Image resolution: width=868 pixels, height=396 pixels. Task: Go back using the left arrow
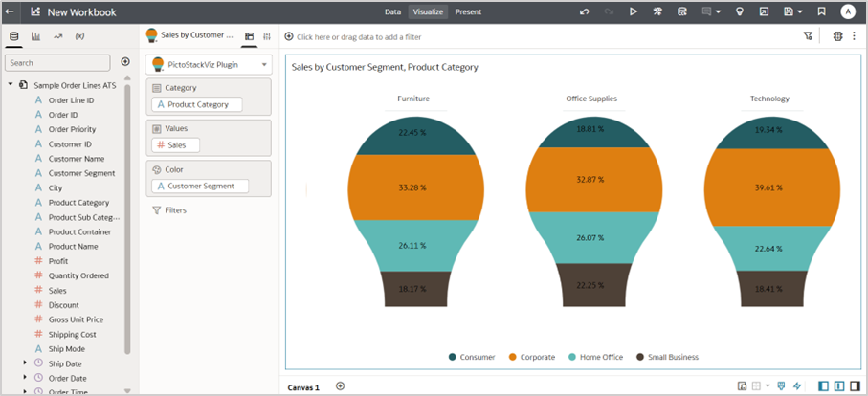[x=10, y=12]
